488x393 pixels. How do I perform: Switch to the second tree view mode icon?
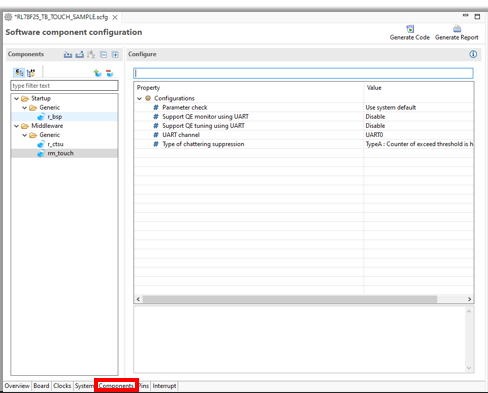click(x=31, y=72)
